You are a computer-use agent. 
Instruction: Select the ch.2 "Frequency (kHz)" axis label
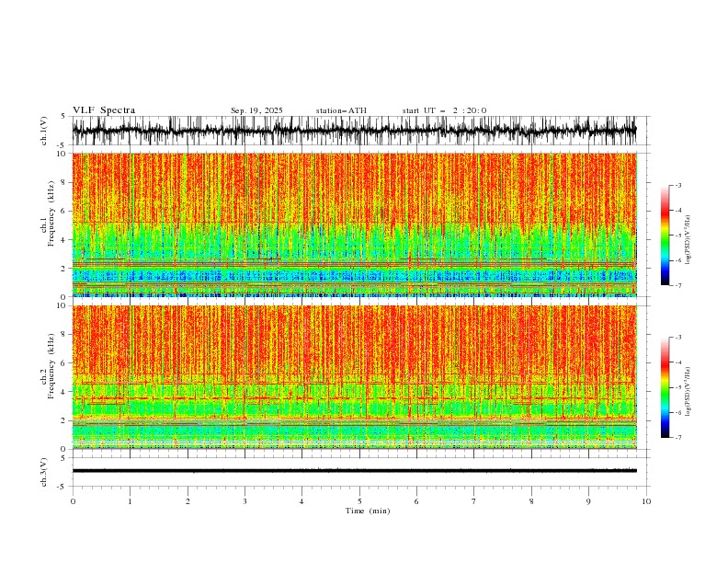[51, 366]
